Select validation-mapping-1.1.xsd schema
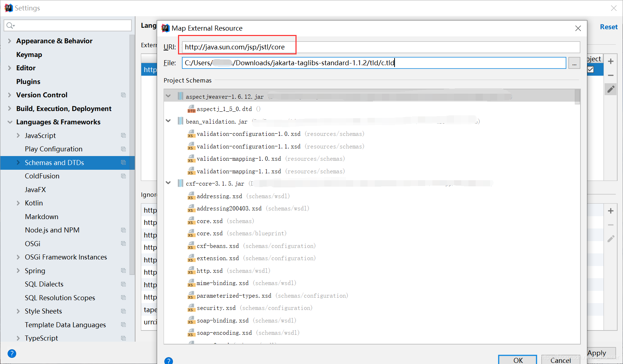Viewport: 623px width, 364px height. point(239,172)
